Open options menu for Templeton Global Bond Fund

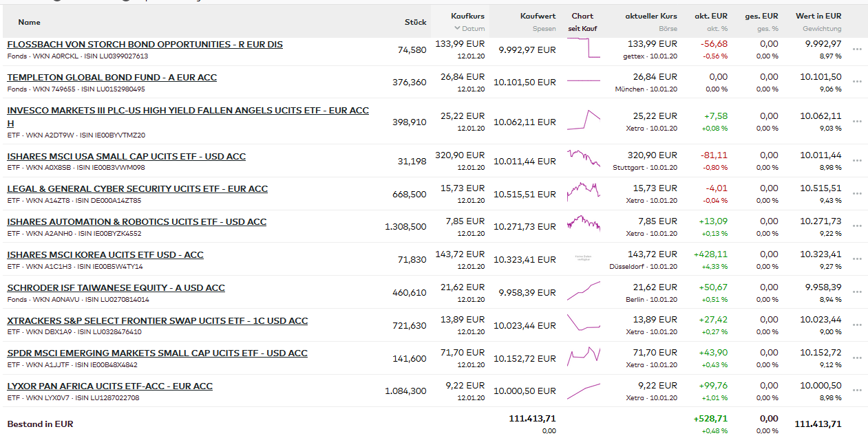(x=857, y=82)
